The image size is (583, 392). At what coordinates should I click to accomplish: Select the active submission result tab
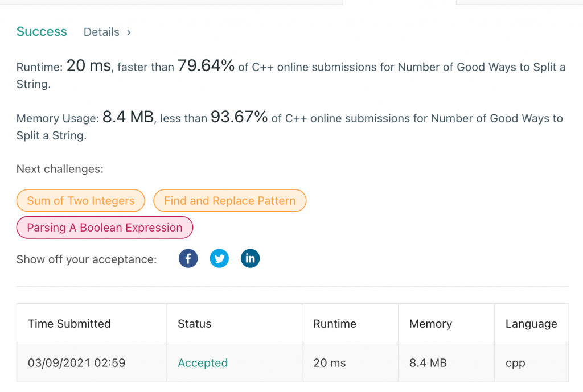399,2
